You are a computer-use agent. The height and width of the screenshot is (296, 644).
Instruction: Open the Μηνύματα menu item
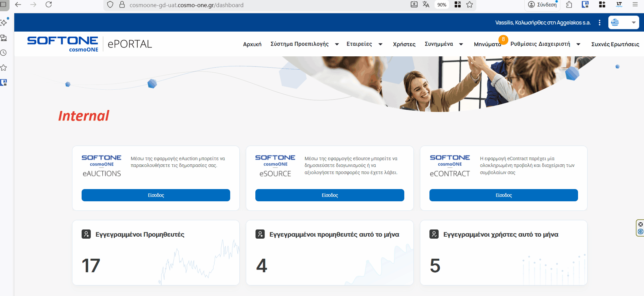[487, 44]
